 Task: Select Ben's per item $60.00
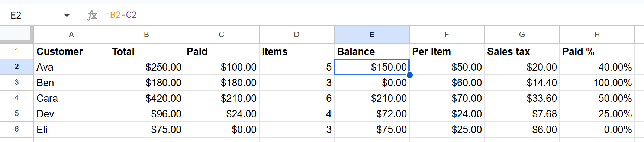447,83
